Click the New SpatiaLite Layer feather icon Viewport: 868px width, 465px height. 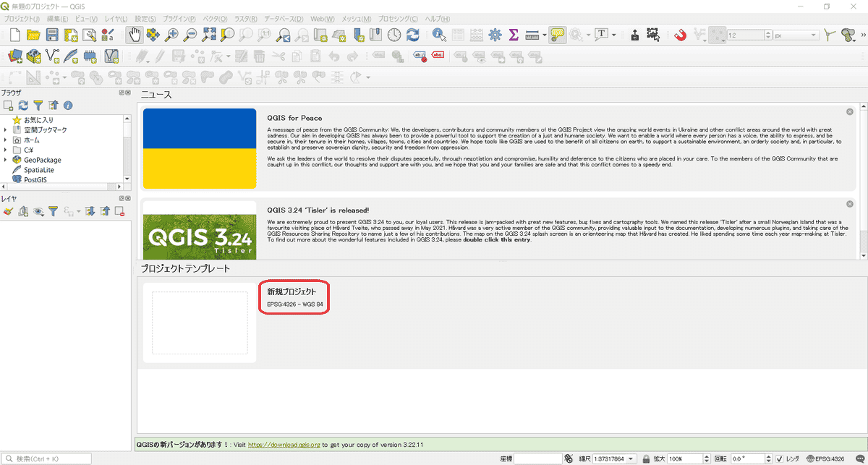tap(71, 56)
